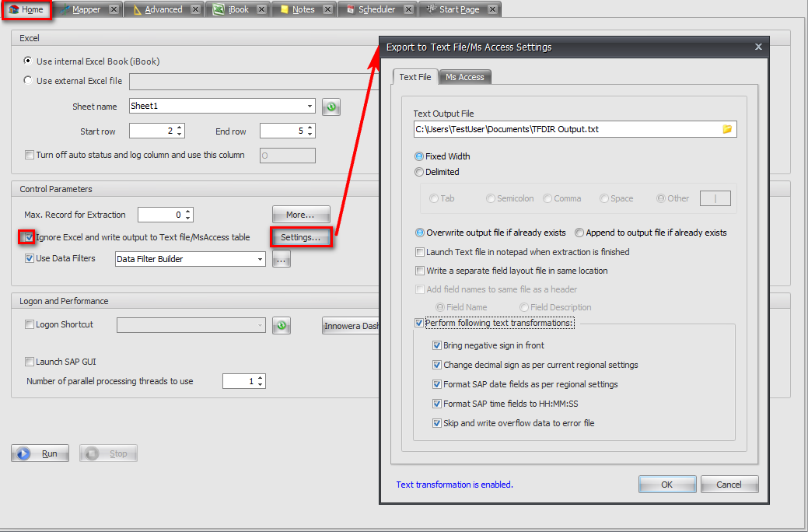Enable the Delimited output option
808x532 pixels.
pos(420,172)
